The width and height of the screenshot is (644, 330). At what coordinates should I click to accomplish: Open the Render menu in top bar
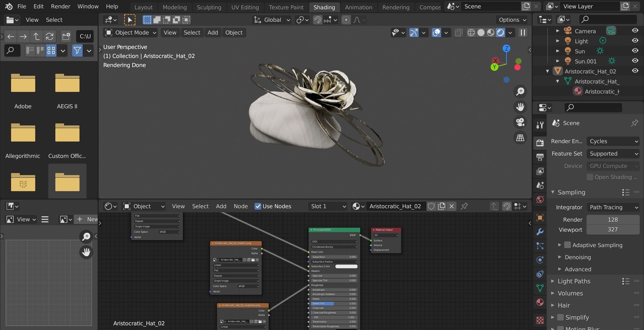click(60, 6)
